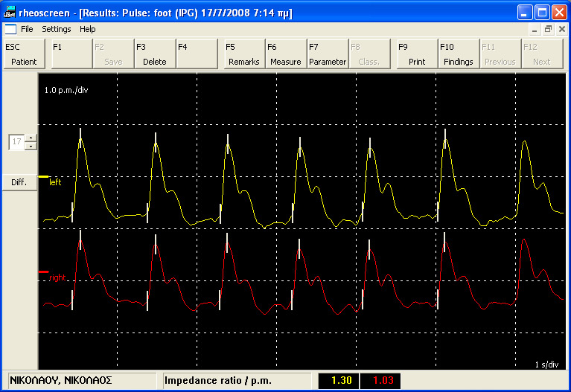The height and width of the screenshot is (392, 571).
Task: Click the empty F1 button
Action: (71, 54)
